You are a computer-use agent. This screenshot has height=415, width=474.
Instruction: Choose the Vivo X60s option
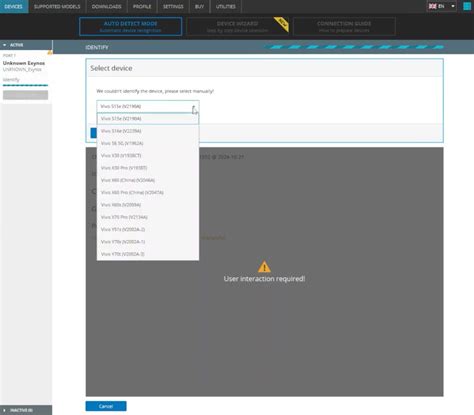click(x=148, y=205)
